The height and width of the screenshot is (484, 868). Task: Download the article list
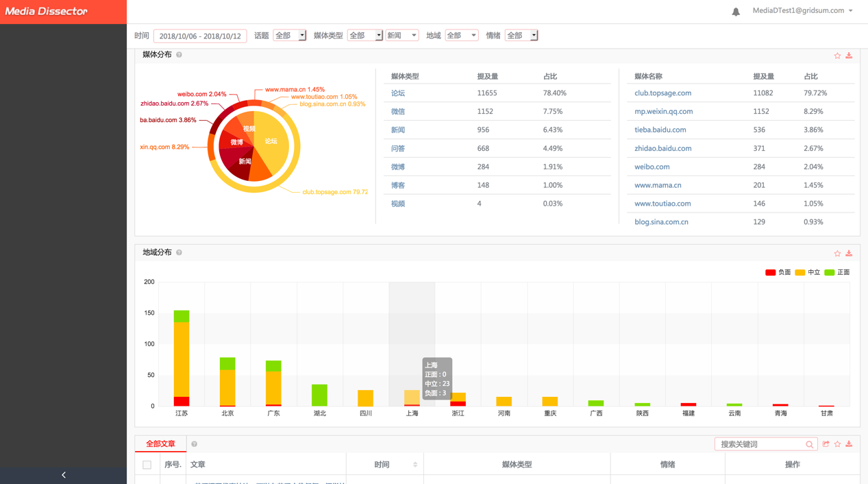click(849, 444)
